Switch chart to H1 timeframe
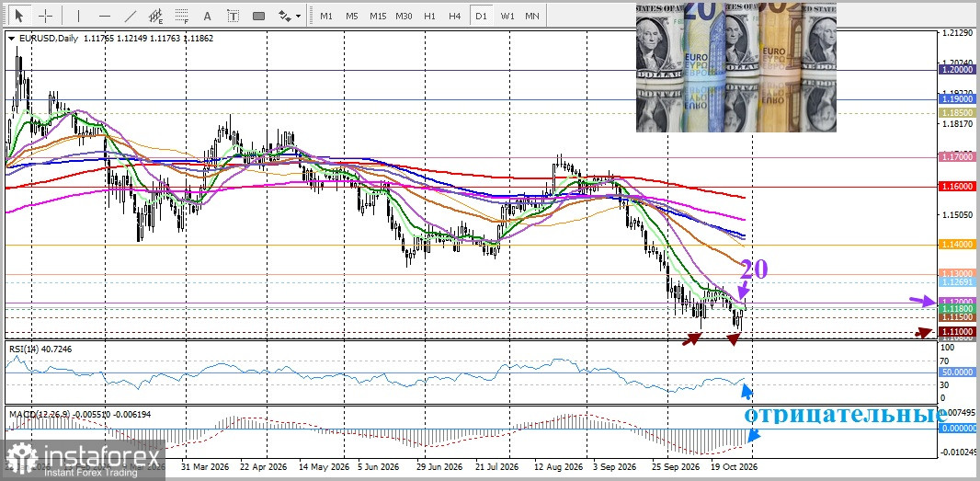 429,16
